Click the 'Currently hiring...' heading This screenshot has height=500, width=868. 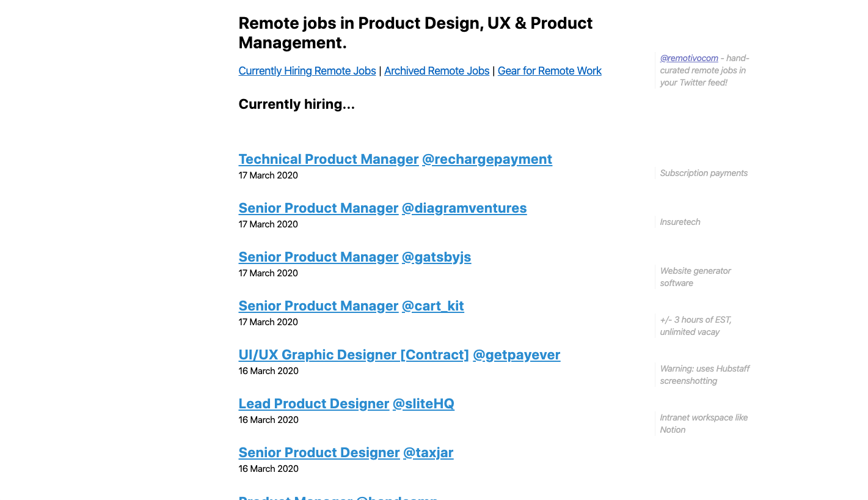tap(297, 104)
